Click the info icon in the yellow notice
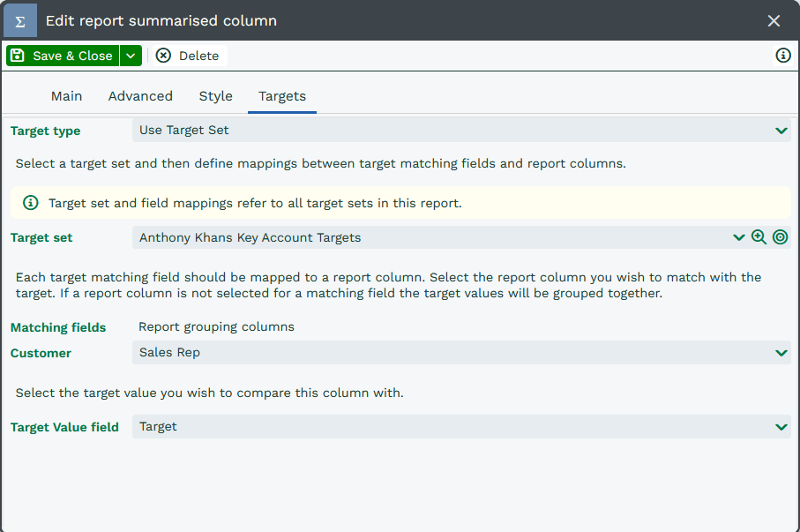This screenshot has height=532, width=800. pyautogui.click(x=31, y=203)
